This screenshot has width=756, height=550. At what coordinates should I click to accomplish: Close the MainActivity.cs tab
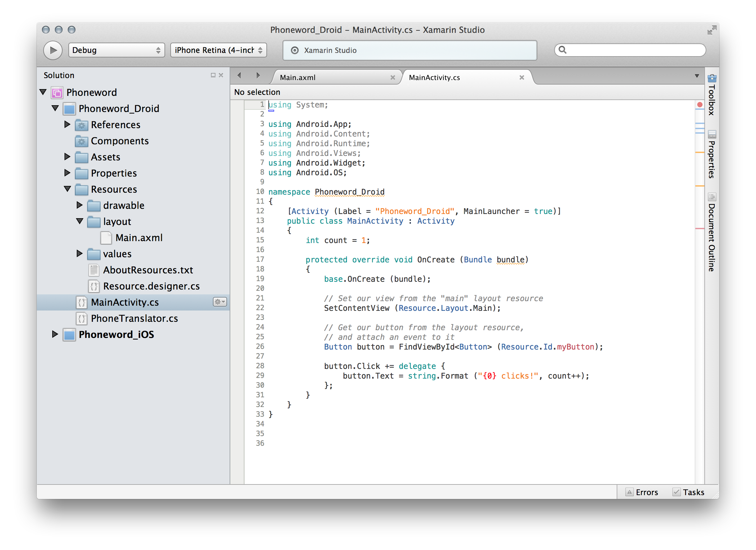click(522, 78)
